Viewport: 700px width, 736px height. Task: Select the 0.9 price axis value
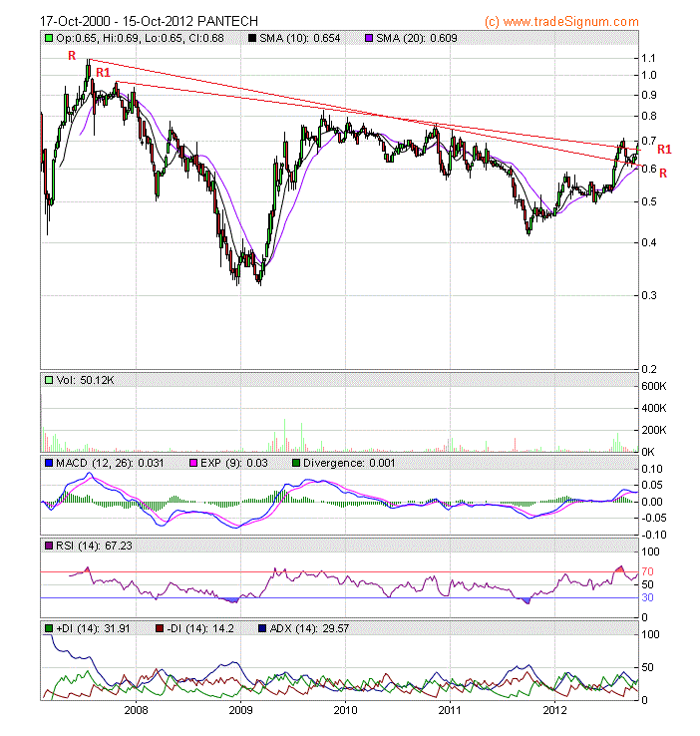pyautogui.click(x=649, y=96)
